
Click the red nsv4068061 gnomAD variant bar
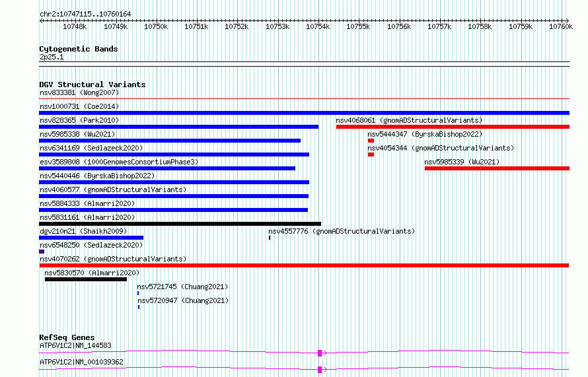453,127
